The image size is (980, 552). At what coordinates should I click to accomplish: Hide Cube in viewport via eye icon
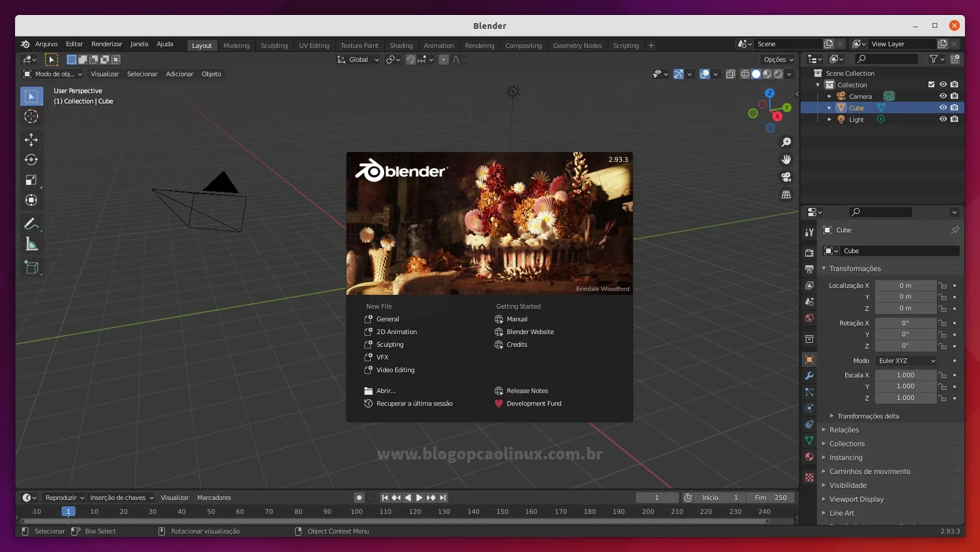click(943, 108)
